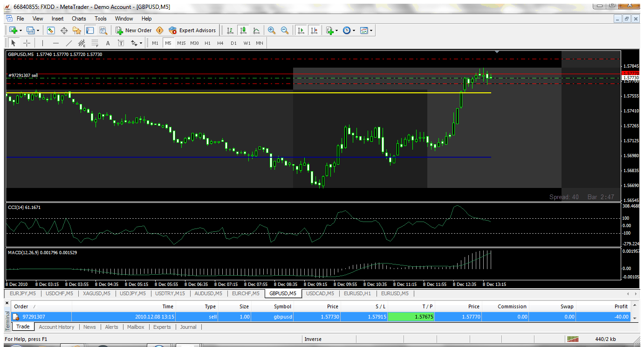Expand the Arrows objects dropdown
Screen dimensions: 644x347
coord(141,43)
